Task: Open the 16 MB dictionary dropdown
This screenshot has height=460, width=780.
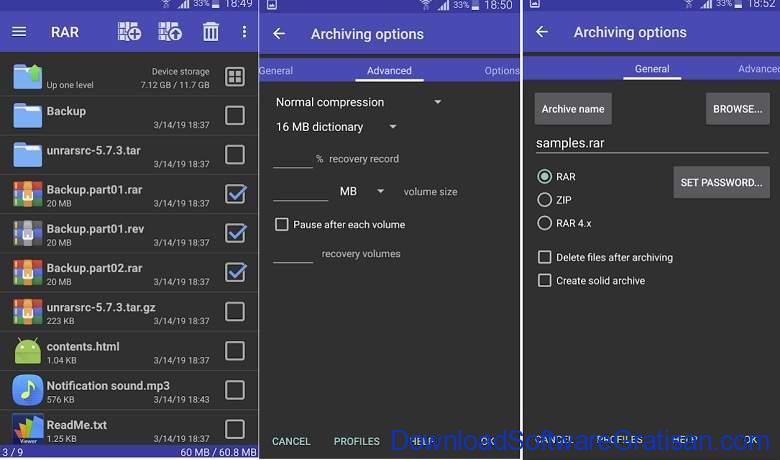Action: coord(336,127)
